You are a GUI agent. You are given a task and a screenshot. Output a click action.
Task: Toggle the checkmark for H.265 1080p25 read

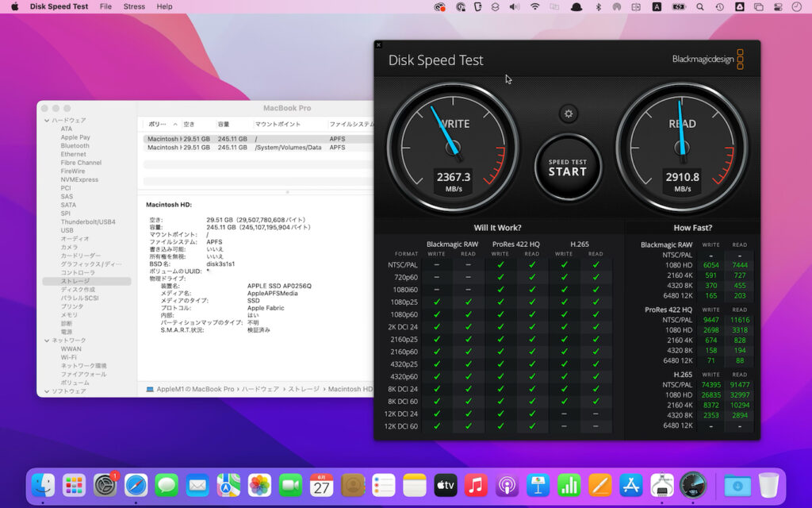point(596,302)
